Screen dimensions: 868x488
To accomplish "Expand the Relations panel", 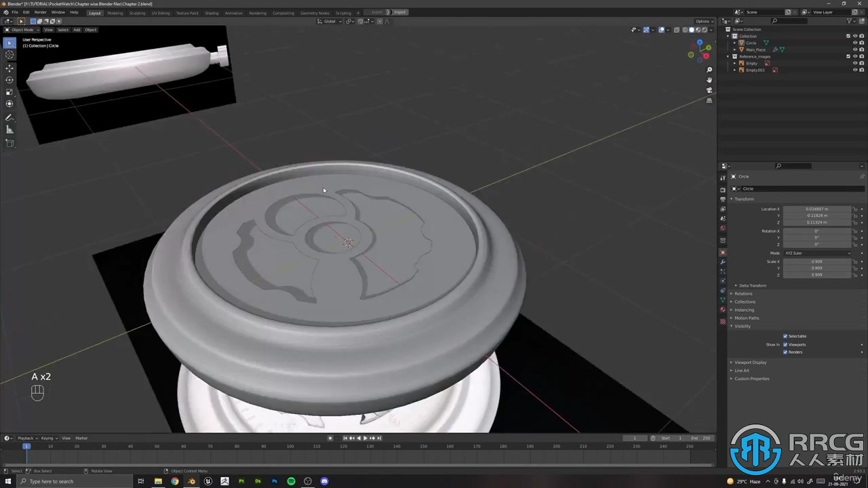I will (x=742, y=293).
